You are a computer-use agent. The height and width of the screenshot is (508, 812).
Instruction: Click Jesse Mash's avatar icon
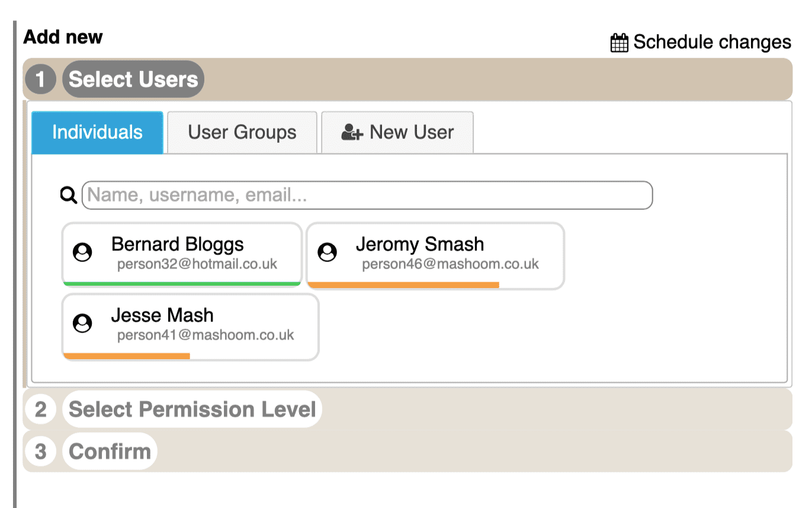click(82, 323)
